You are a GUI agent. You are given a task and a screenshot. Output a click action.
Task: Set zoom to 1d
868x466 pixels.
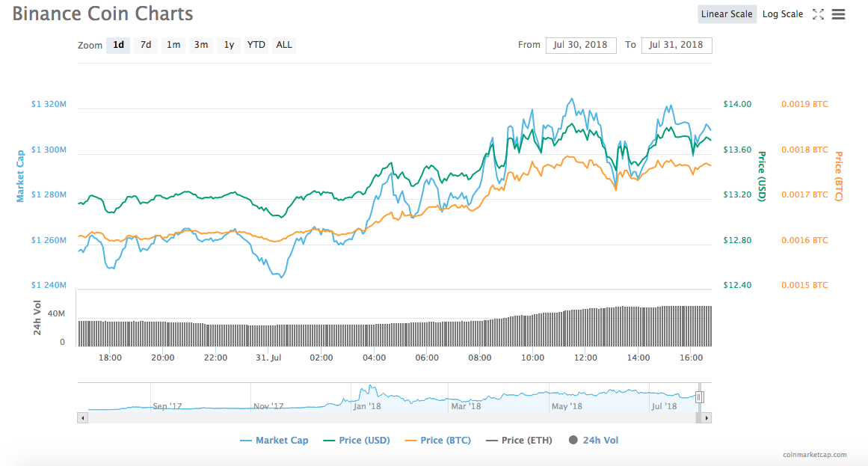(118, 45)
